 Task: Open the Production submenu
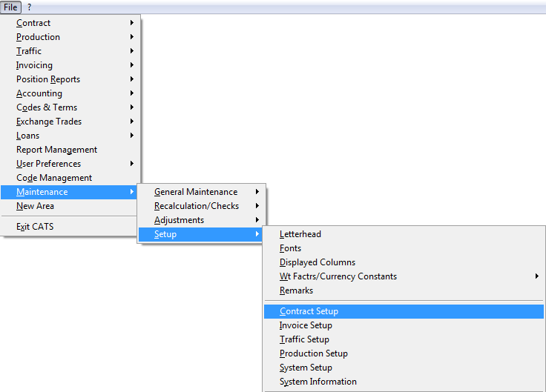tap(70, 37)
